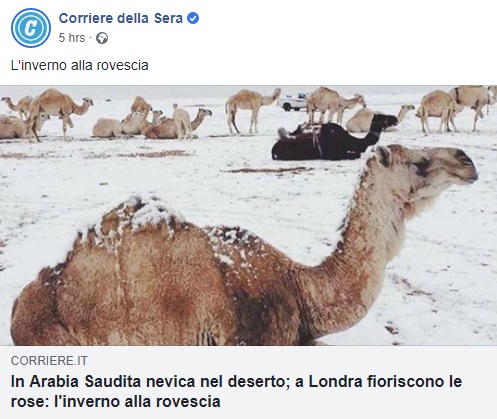Viewport: 497px width, 419px height.
Task: Click the blue verified badge checkmark
Action: [x=193, y=18]
